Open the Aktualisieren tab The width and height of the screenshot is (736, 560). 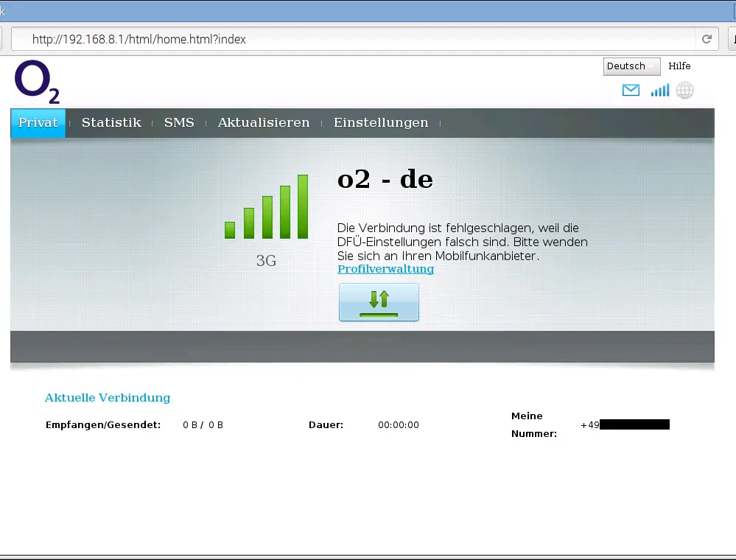tap(263, 123)
